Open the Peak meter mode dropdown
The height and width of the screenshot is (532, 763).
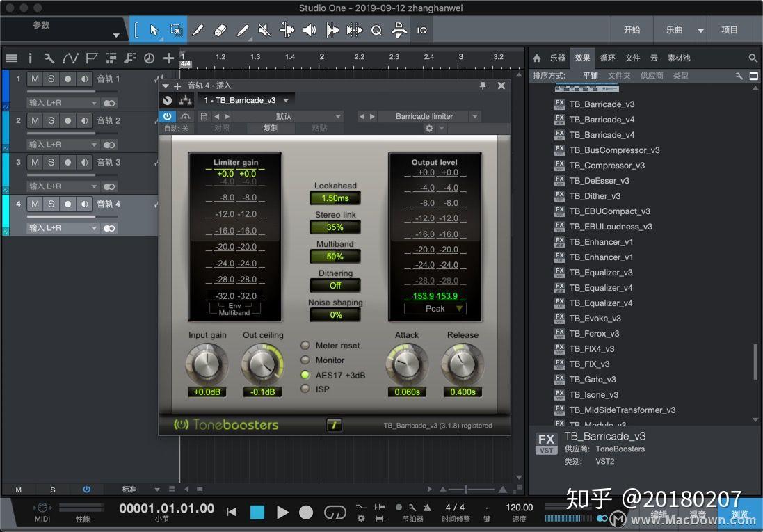coord(435,308)
